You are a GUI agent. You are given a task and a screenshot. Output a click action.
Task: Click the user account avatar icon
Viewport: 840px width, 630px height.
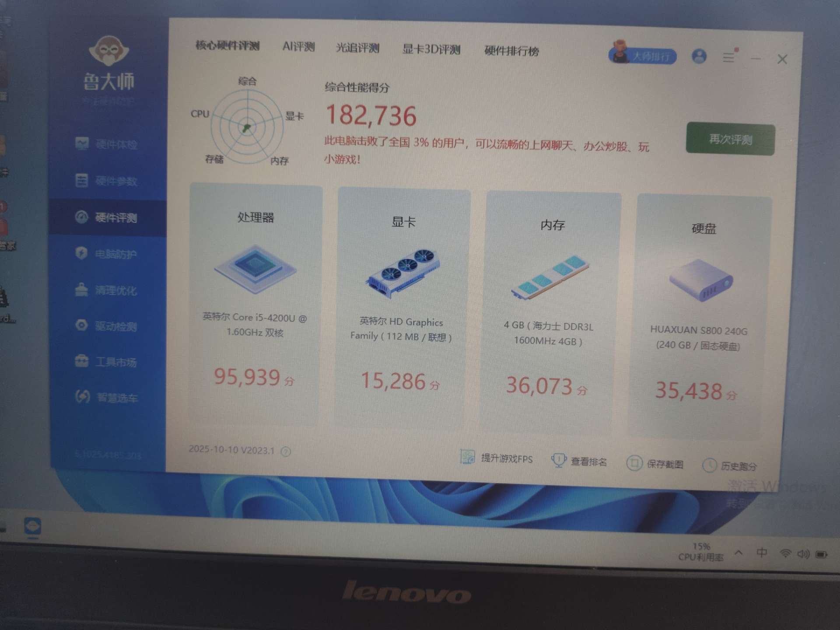(699, 56)
